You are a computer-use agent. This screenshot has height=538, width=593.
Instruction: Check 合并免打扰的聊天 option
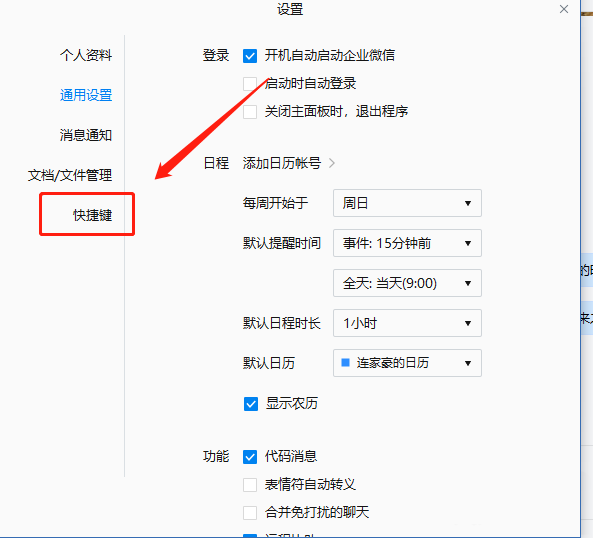click(x=250, y=513)
